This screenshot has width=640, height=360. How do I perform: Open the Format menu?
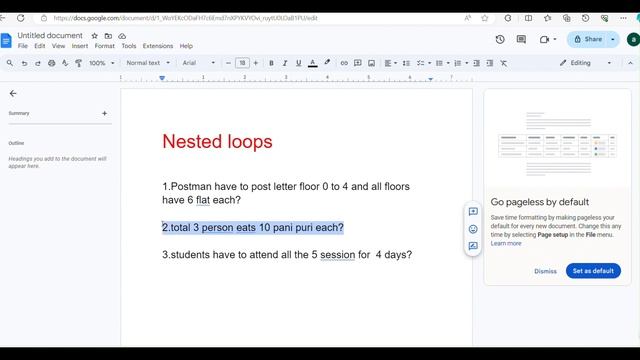(104, 46)
